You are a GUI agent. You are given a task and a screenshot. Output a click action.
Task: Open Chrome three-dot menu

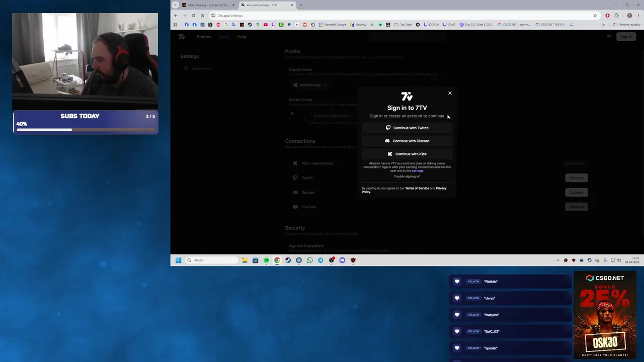(x=638, y=16)
